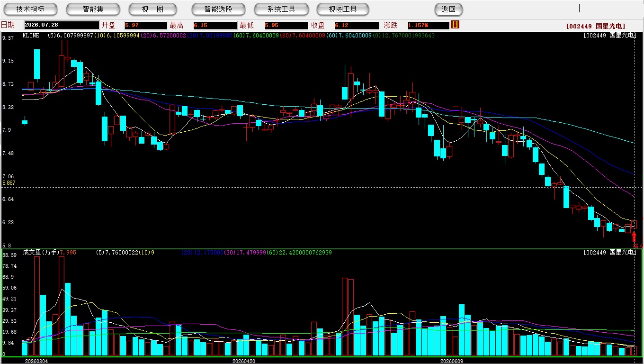Click the 日期 field label
This screenshot has height=364, width=644.
[8, 25]
